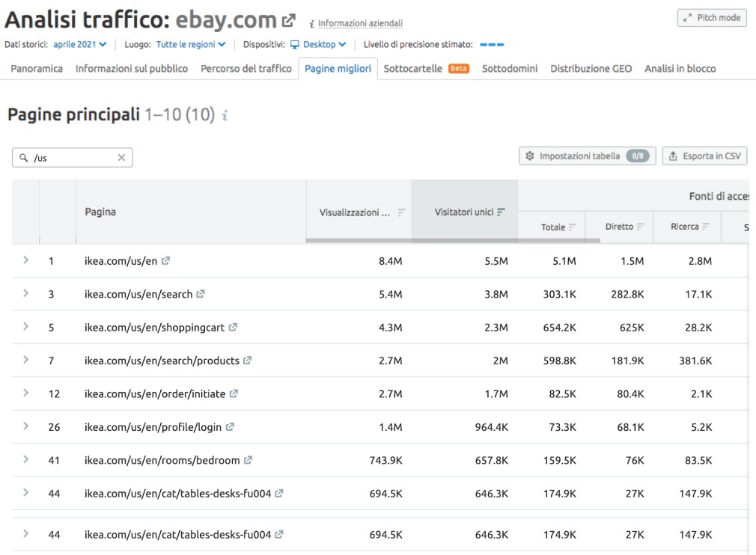Screen dimensions: 756x555
Task: Click the 303.1K total cell
Action: point(560,295)
